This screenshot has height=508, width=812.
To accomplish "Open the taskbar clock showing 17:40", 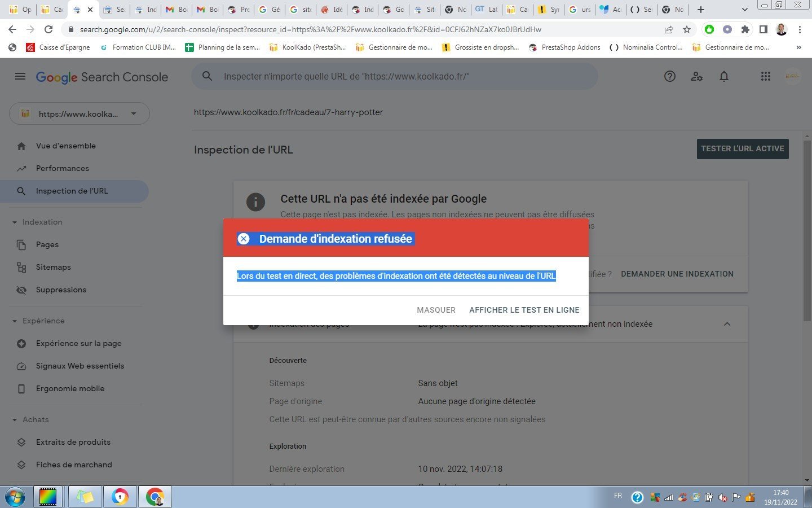I will tap(781, 497).
